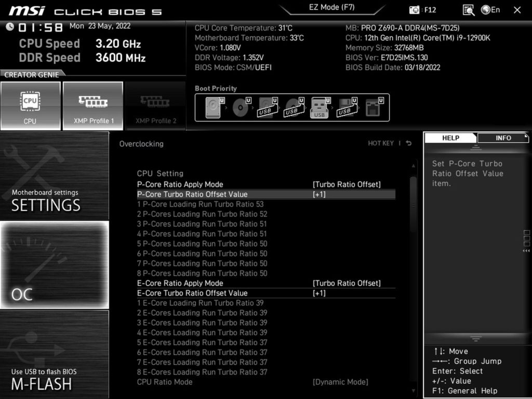Click 4 E-Cores Loading Run Turbo Ratio 39

[202, 332]
